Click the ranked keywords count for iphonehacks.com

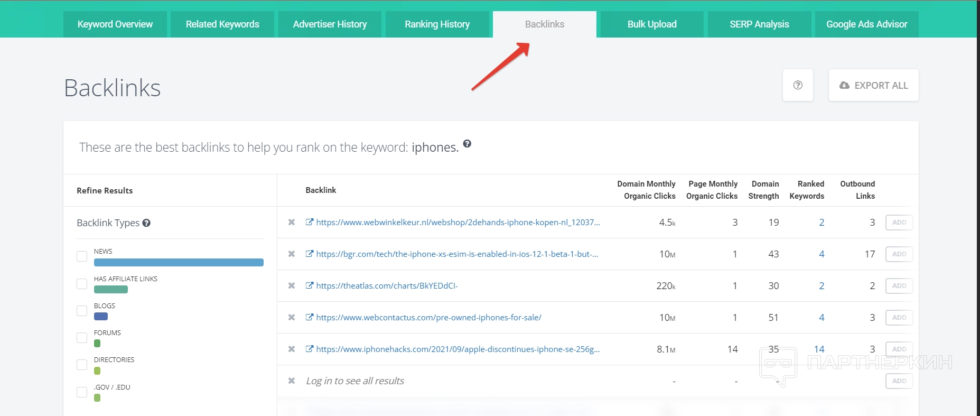819,349
